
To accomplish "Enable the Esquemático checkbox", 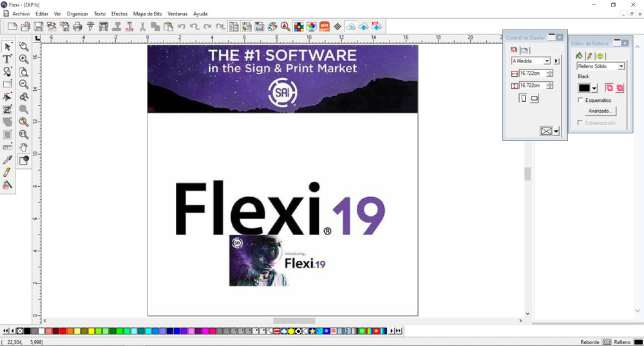I will click(x=580, y=100).
